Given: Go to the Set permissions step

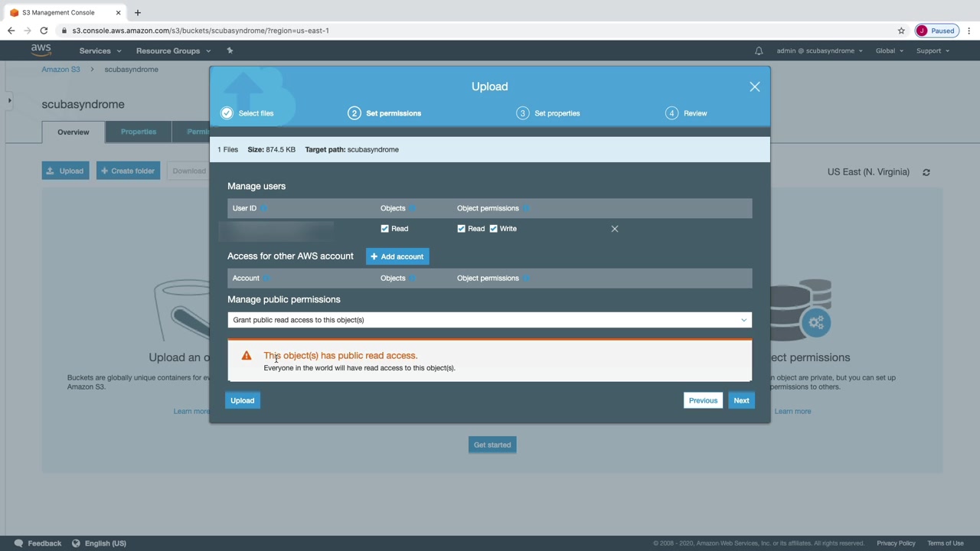Looking at the screenshot, I should coord(384,113).
